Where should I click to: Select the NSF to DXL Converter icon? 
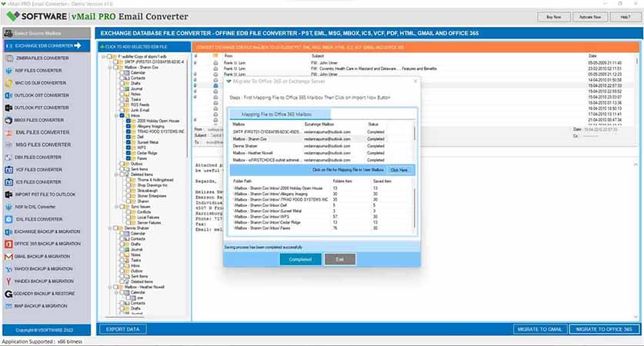tap(8, 207)
